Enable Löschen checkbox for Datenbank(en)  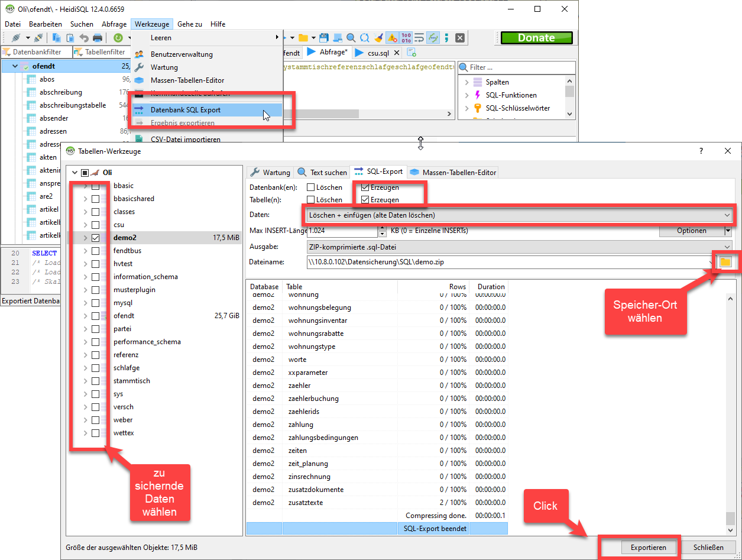click(310, 187)
